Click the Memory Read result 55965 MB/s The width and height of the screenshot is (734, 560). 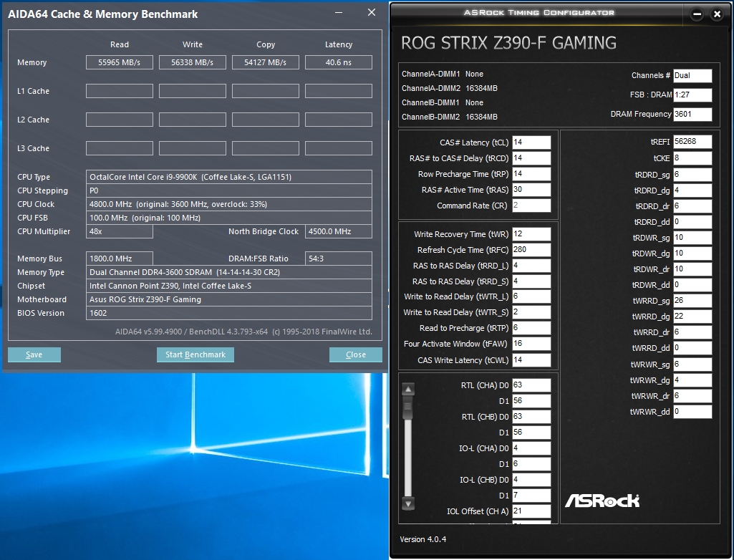point(120,62)
